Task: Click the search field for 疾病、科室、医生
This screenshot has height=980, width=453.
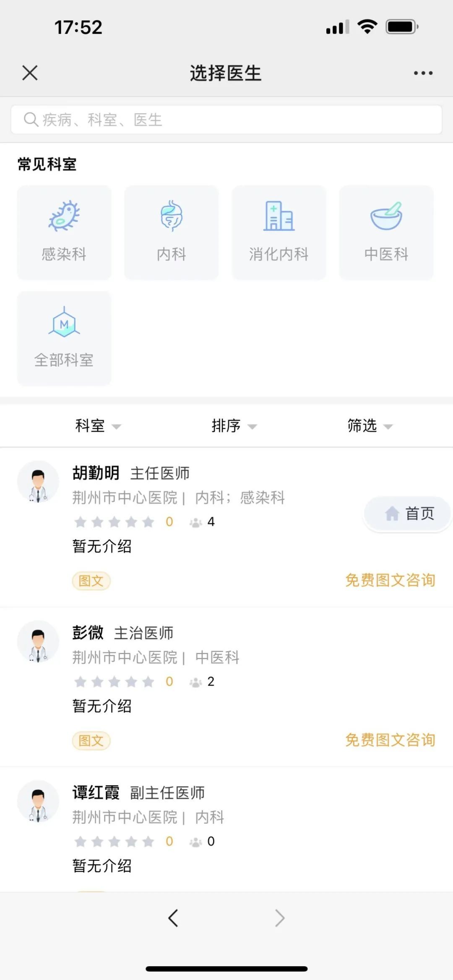Action: click(x=226, y=120)
